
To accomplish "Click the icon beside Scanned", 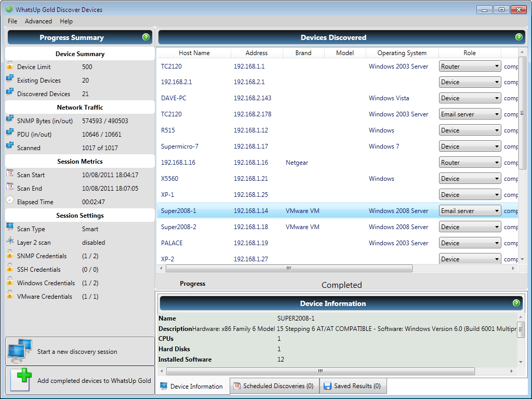I will (x=10, y=147).
